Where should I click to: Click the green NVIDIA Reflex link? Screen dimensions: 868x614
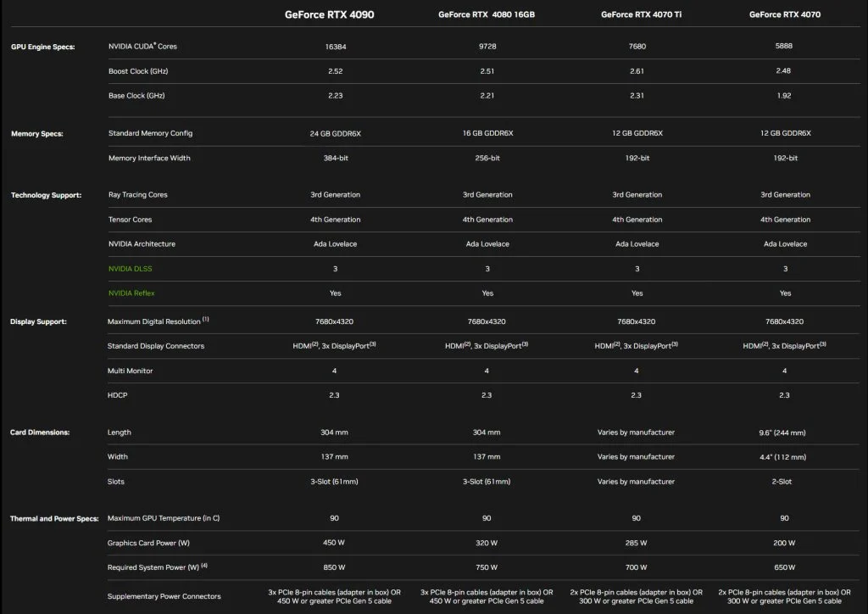(131, 293)
